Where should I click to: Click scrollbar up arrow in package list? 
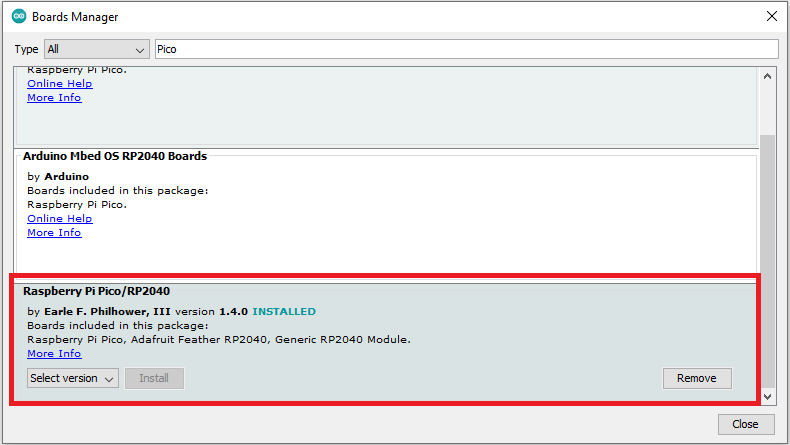pos(767,77)
